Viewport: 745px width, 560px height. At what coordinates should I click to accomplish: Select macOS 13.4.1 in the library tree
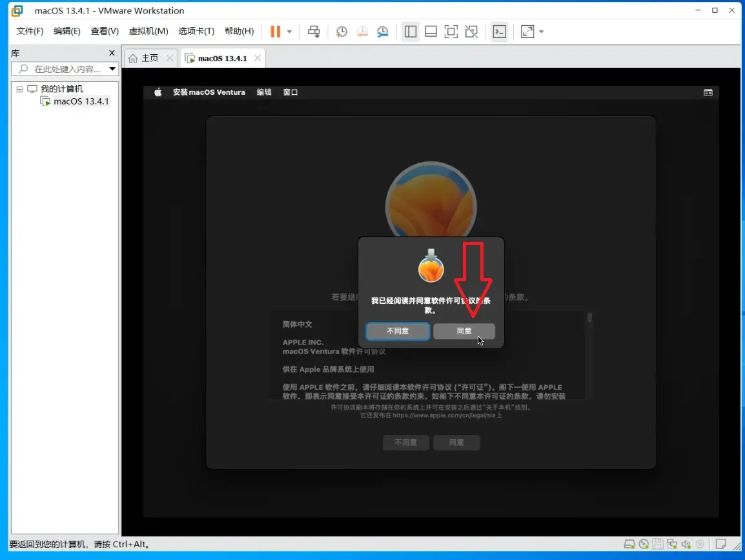coord(81,101)
